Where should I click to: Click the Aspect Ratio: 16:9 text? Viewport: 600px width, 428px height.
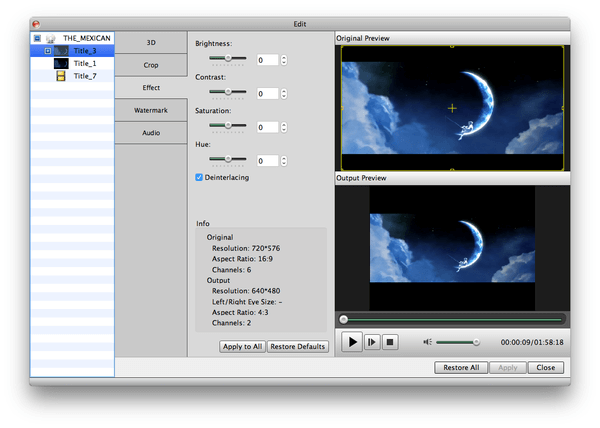click(242, 259)
